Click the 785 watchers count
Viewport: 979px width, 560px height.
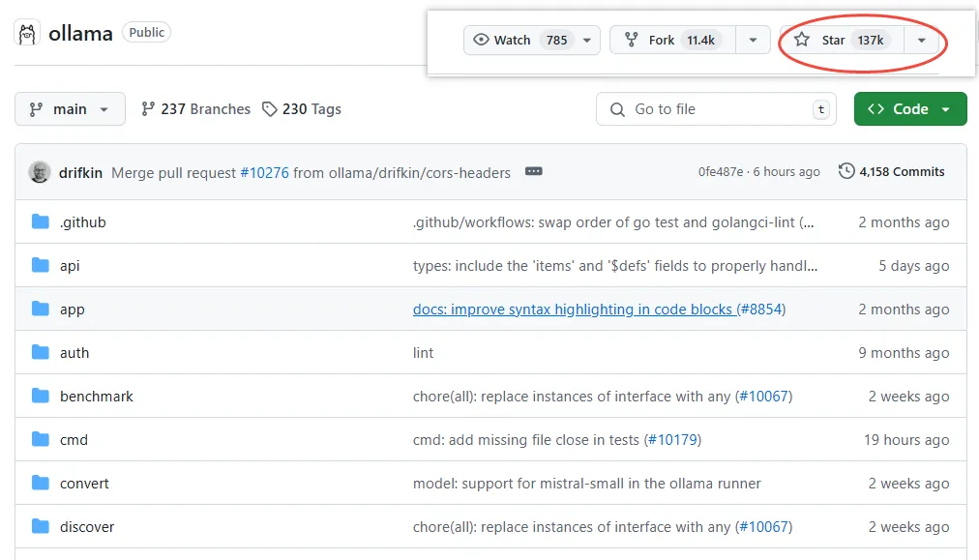(556, 40)
